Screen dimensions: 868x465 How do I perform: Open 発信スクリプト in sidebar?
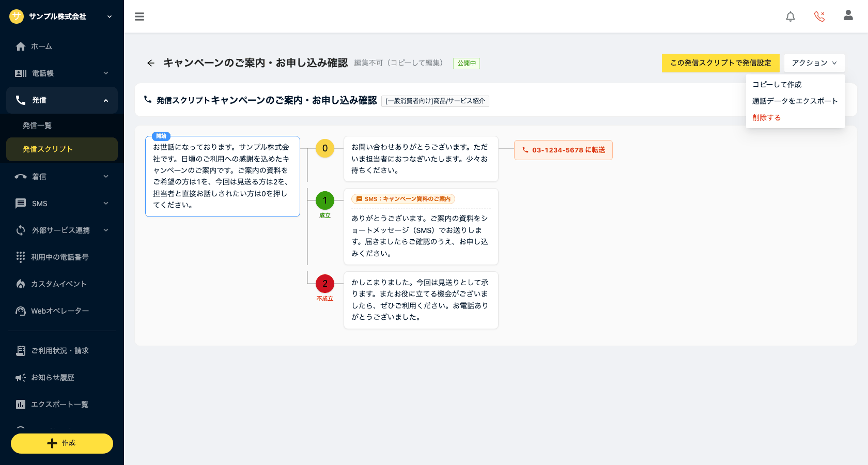62,149
